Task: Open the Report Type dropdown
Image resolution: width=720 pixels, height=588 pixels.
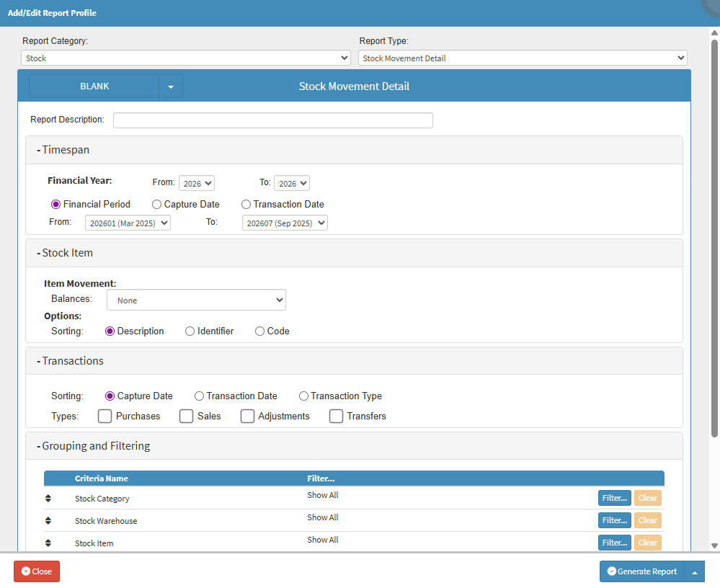Action: point(523,58)
